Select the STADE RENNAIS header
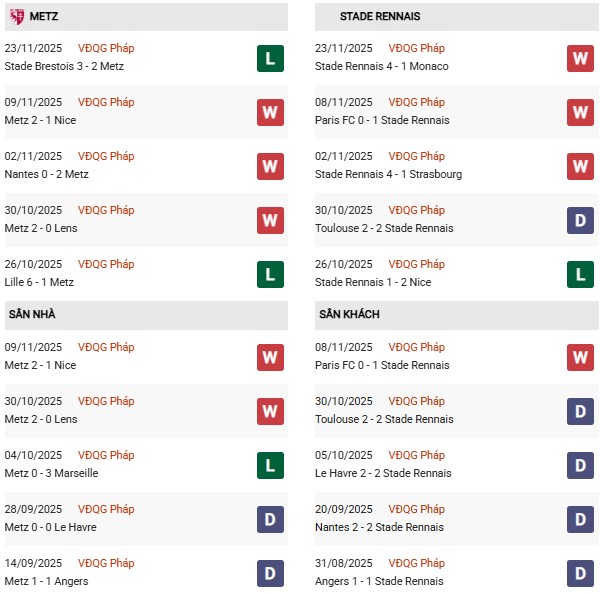 pos(379,17)
